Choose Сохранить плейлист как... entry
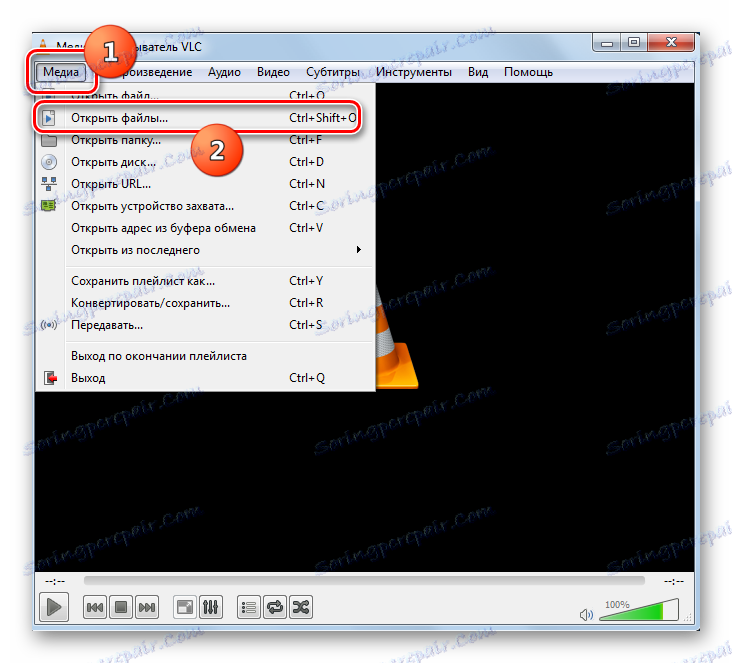The height and width of the screenshot is (663, 732). point(205,281)
